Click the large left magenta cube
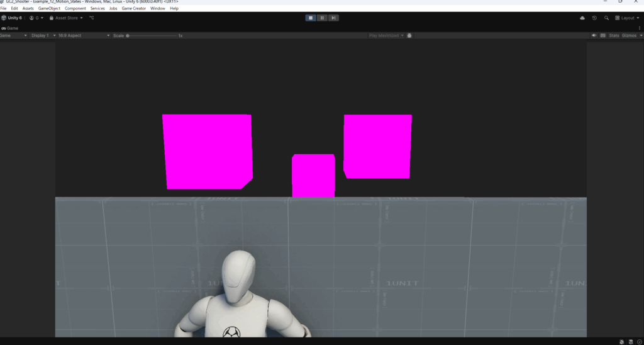The width and height of the screenshot is (644, 345). 208,152
